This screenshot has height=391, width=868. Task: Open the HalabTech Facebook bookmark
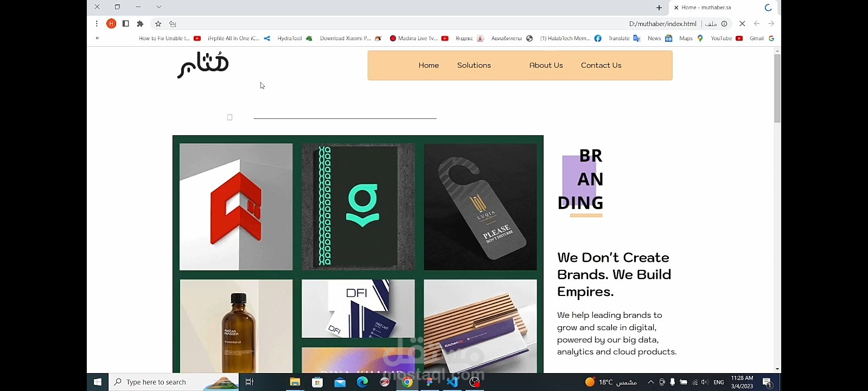pos(571,38)
